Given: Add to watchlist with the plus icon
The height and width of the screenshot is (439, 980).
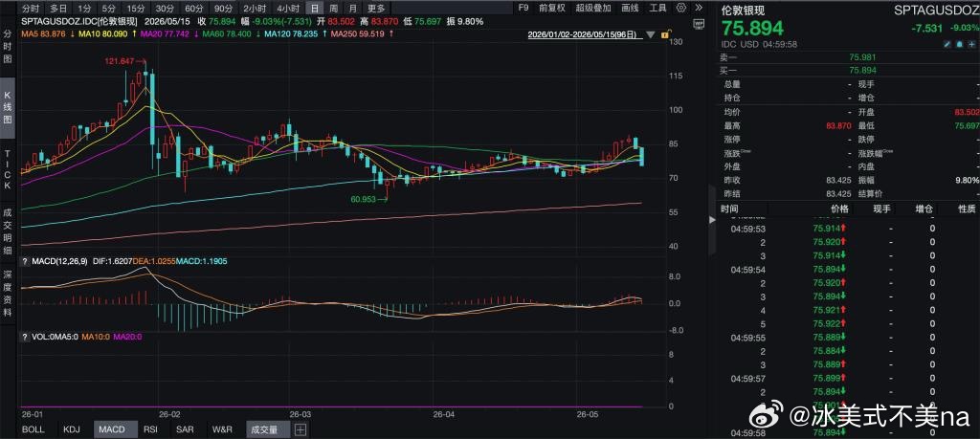Looking at the screenshot, I should [x=971, y=45].
